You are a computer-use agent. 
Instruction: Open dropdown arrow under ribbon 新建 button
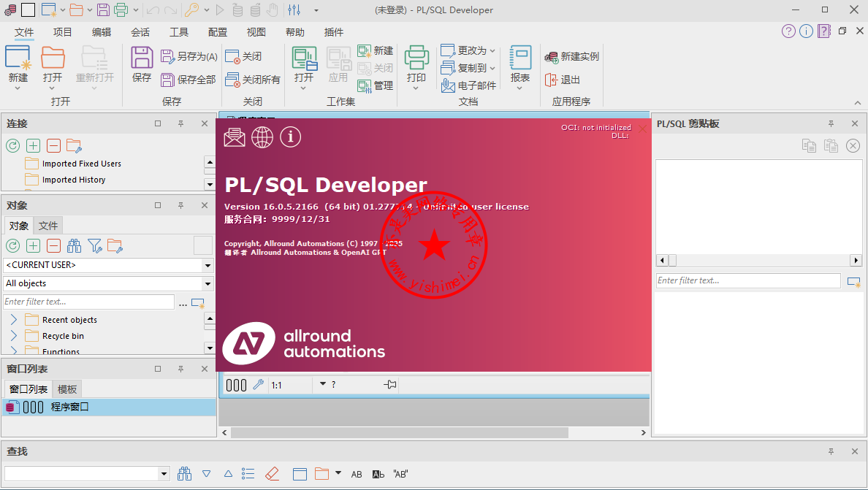(18, 88)
